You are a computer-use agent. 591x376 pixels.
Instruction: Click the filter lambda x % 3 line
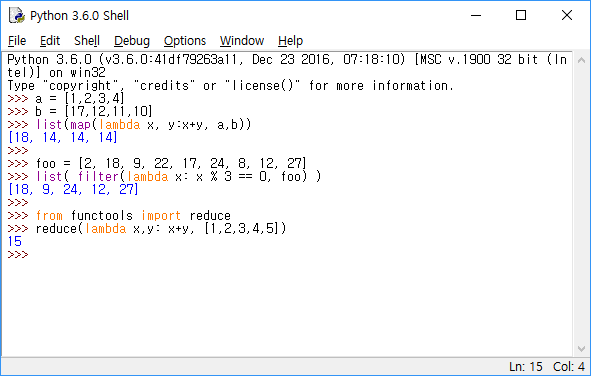point(178,176)
